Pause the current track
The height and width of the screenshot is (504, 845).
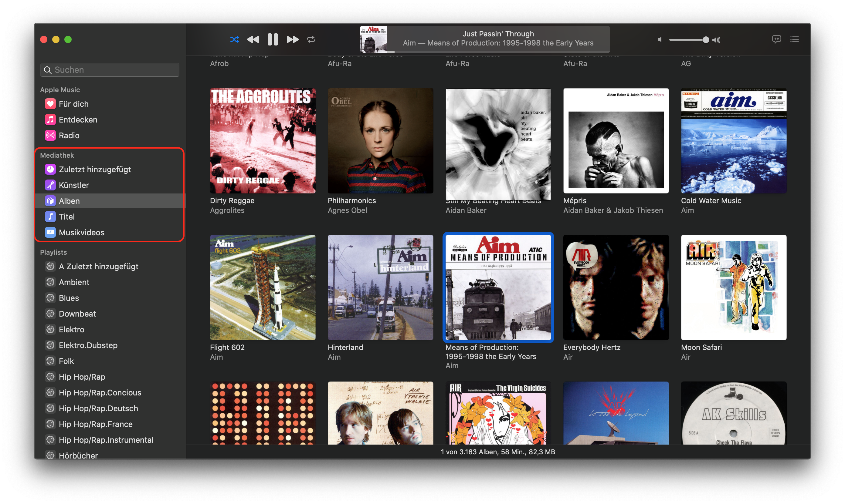pyautogui.click(x=273, y=39)
